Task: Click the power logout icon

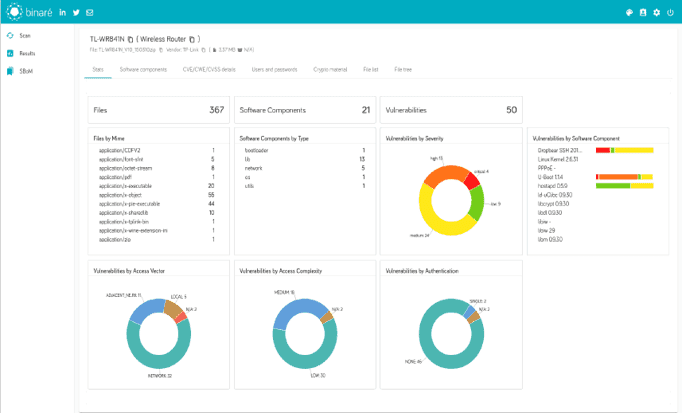Action: (670, 13)
